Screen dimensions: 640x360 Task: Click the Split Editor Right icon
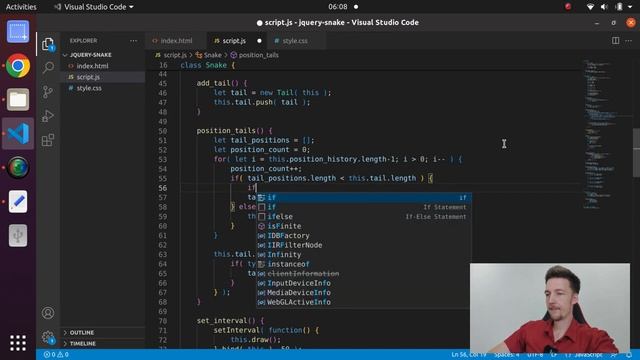[615, 40]
